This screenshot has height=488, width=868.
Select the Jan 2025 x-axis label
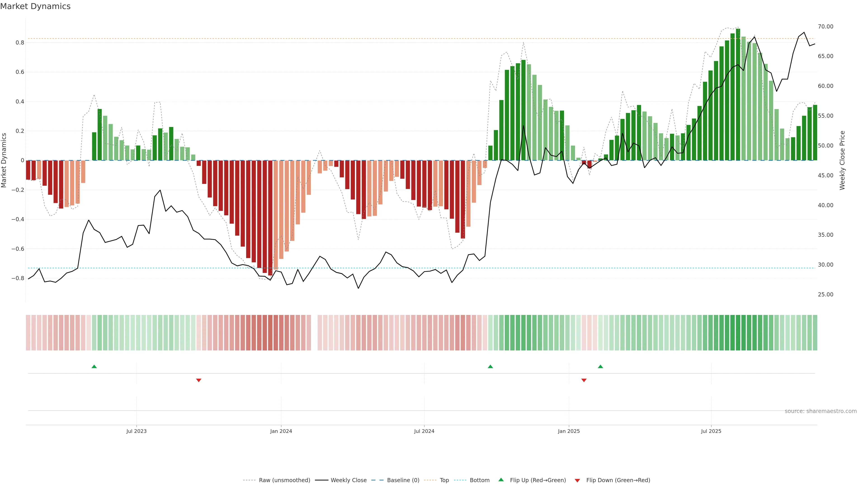[569, 431]
